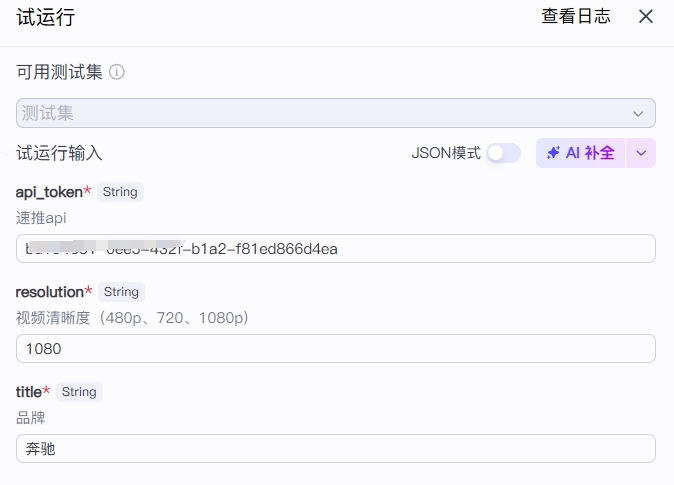This screenshot has height=485, width=674.
Task: Click the 试运行输入 section label
Action: (59, 153)
